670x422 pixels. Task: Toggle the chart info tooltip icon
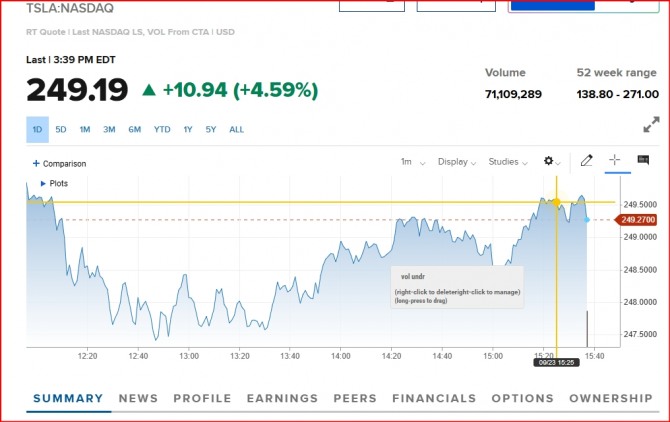(643, 160)
